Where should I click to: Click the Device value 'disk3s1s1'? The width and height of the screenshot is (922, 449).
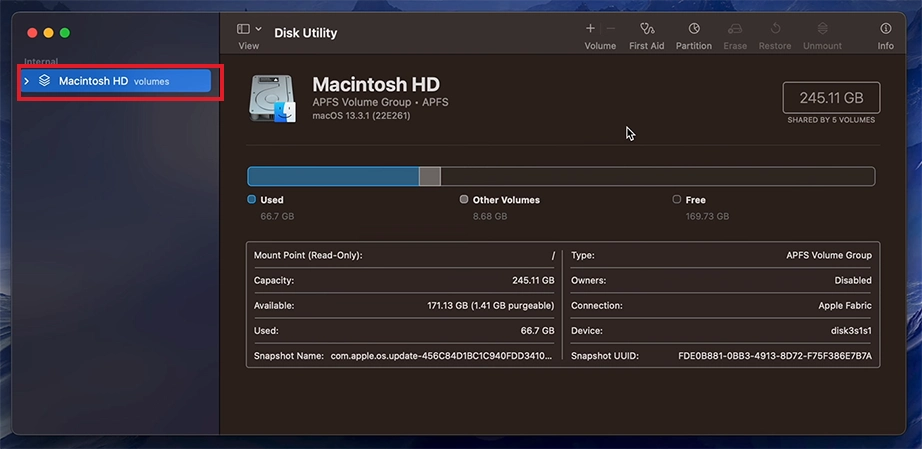coord(851,330)
